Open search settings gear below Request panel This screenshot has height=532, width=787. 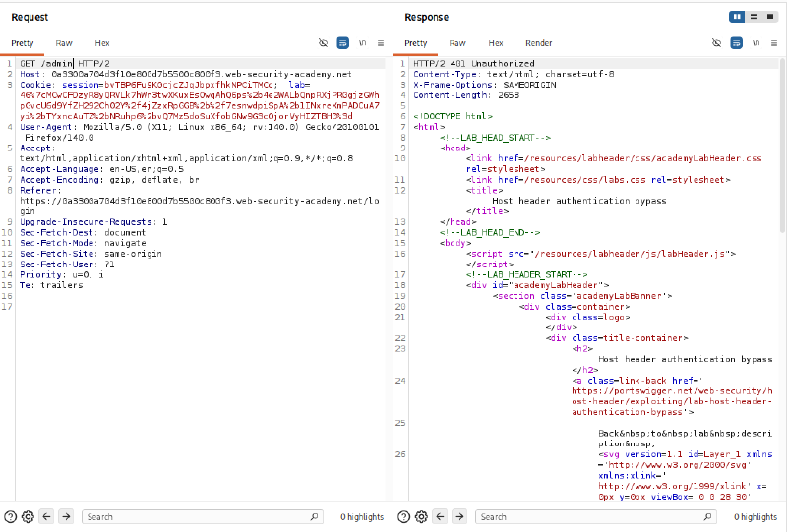point(29,517)
